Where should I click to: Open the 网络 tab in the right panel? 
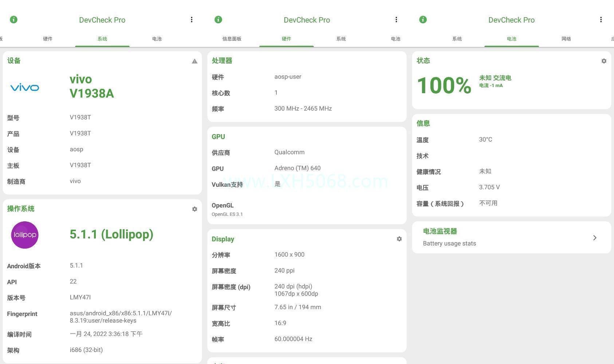click(x=566, y=39)
